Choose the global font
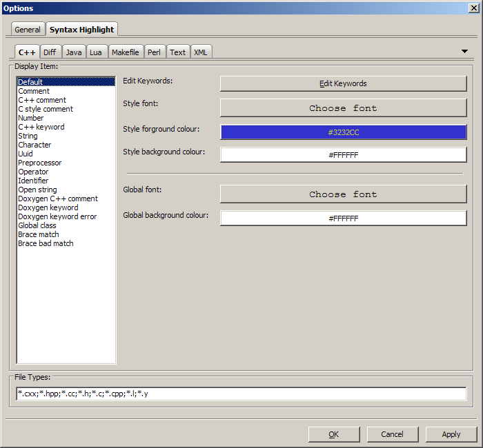The height and width of the screenshot is (448, 483). pos(343,194)
